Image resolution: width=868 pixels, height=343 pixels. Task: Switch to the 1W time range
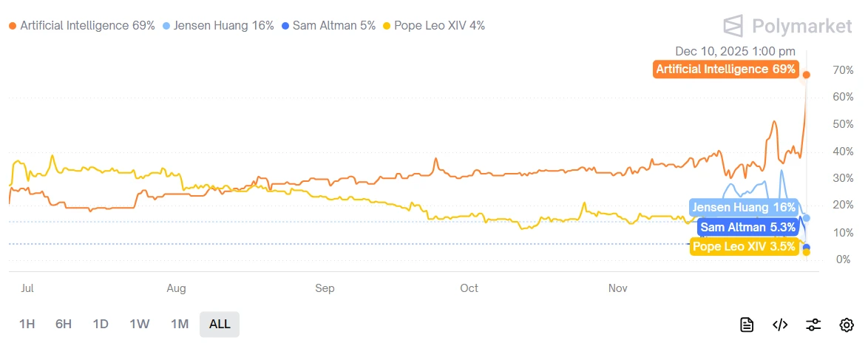140,324
